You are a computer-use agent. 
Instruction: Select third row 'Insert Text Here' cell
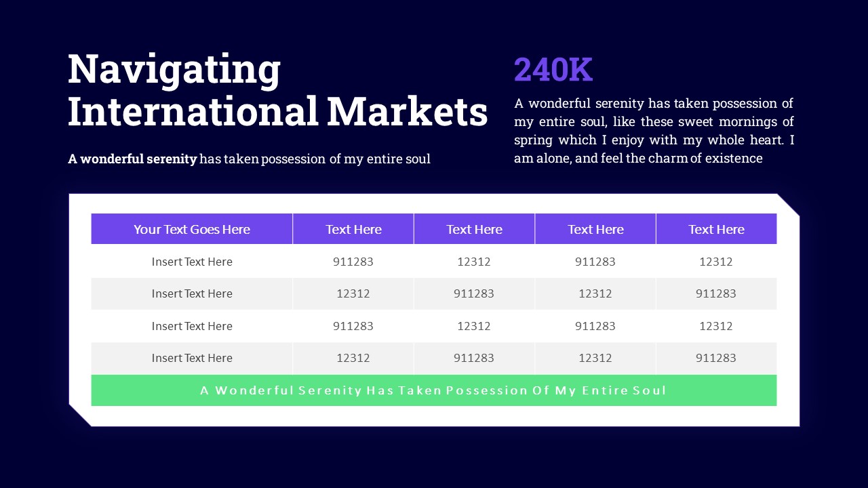pyautogui.click(x=192, y=326)
